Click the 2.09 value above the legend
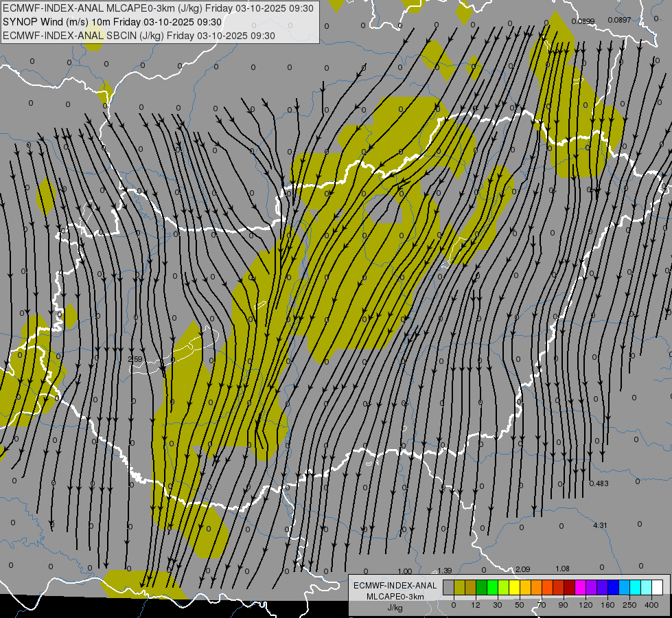 (522, 569)
